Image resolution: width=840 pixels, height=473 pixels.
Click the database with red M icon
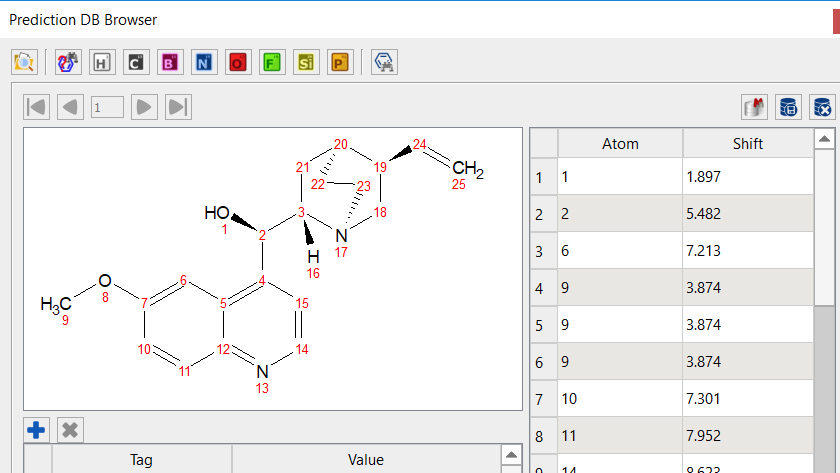click(754, 107)
